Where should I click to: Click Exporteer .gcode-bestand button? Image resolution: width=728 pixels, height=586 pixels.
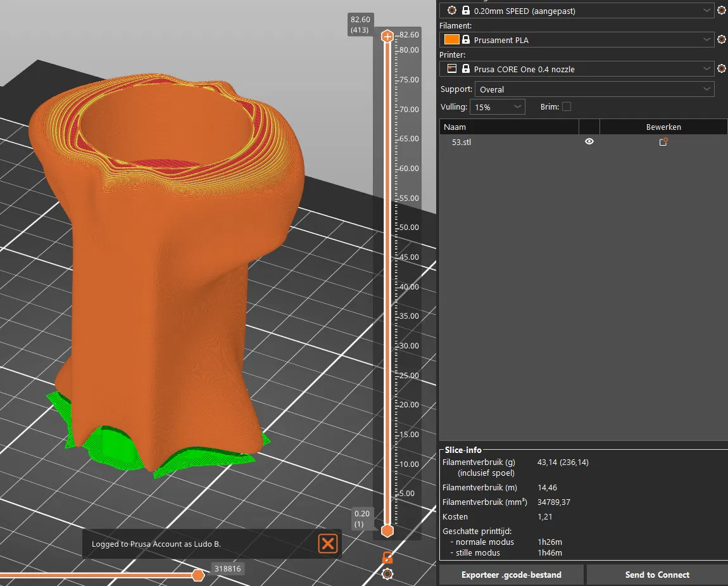coord(511,575)
